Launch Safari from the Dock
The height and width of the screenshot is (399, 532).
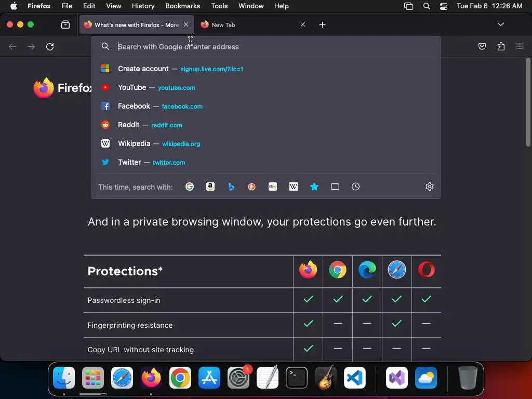click(x=122, y=378)
